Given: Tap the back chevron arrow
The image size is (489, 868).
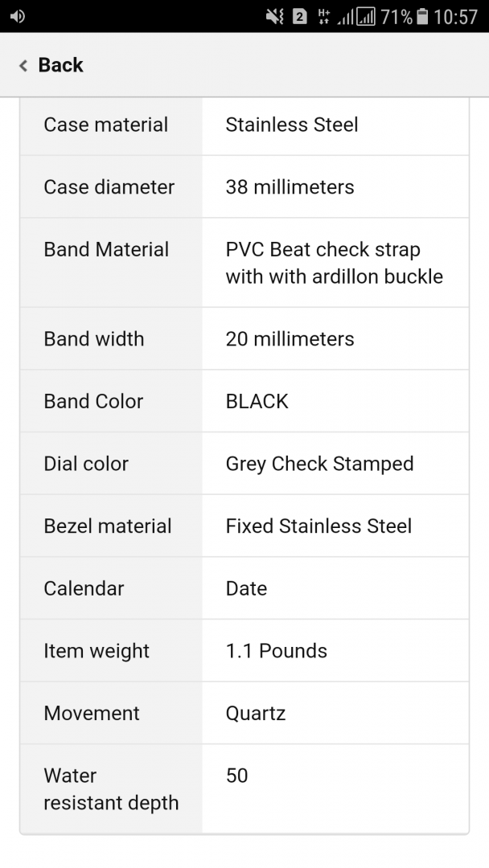Looking at the screenshot, I should coord(23,66).
